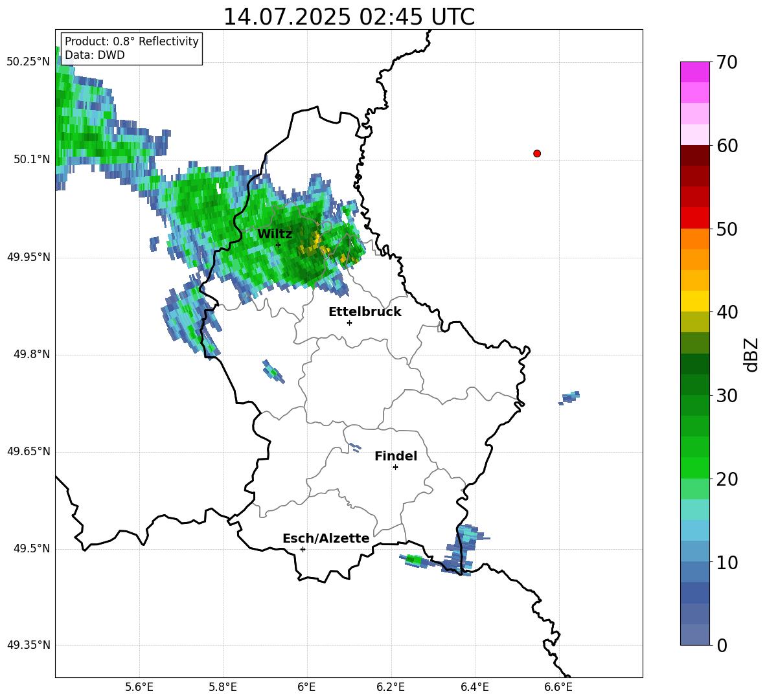This screenshot has width=767, height=700.
Task: Click the 10 colorbar tick label
Action: tap(727, 562)
